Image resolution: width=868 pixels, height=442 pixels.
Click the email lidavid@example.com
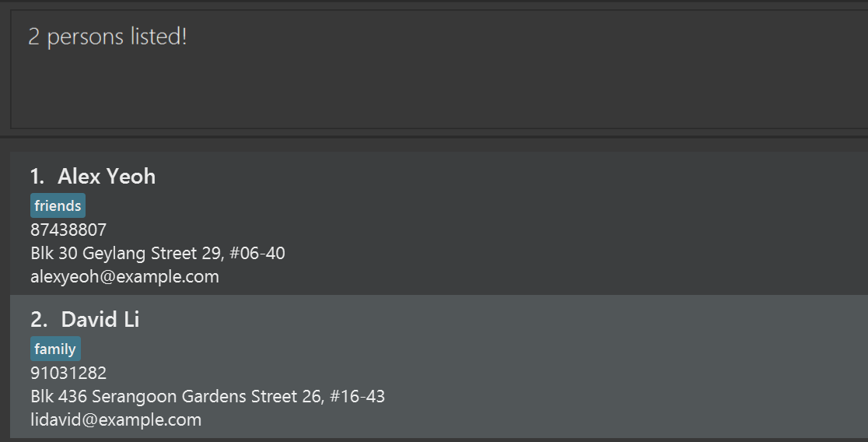(116, 420)
